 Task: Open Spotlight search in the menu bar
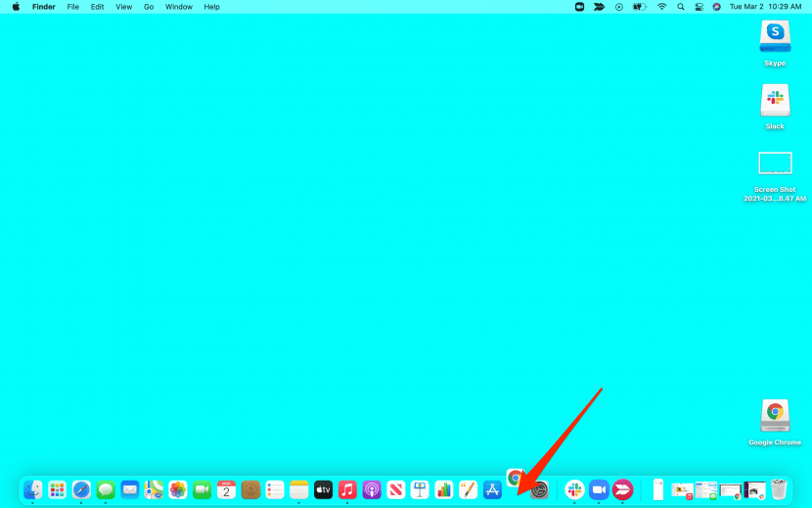click(x=680, y=7)
